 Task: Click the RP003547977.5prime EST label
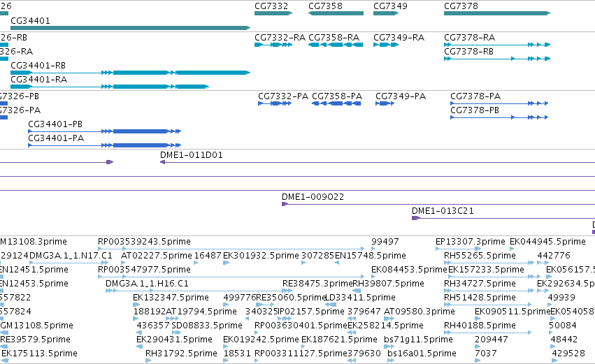click(144, 270)
